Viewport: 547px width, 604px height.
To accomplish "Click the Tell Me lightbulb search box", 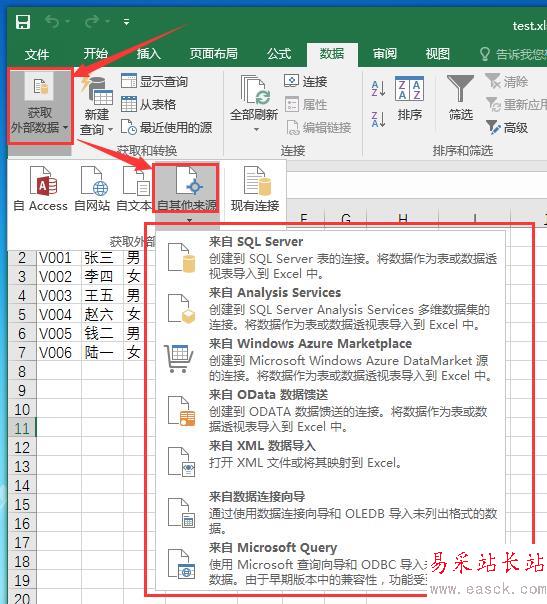I will click(513, 54).
